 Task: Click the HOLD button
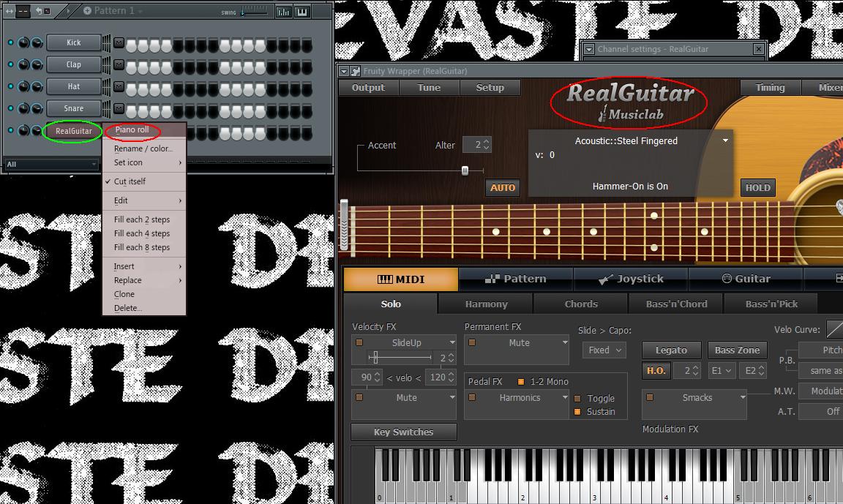pyautogui.click(x=757, y=187)
